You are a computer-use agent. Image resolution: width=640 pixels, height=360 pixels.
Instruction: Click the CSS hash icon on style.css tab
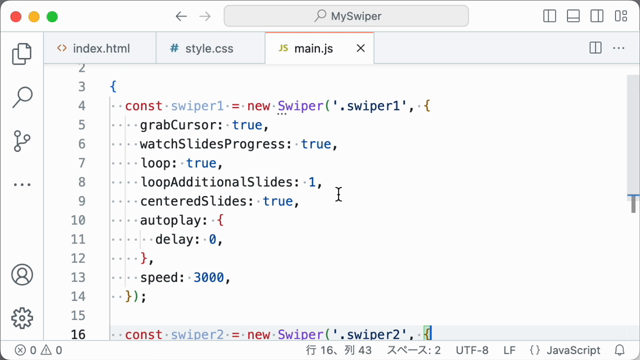(x=174, y=48)
